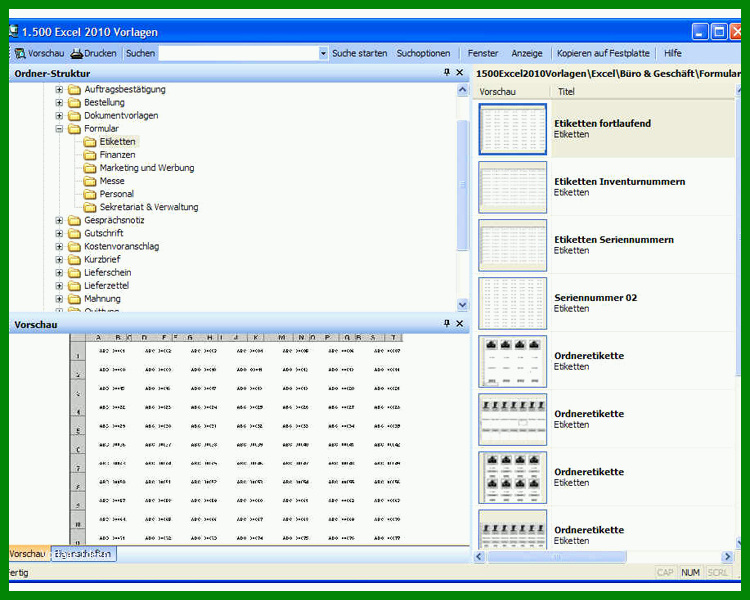This screenshot has height=600, width=750.
Task: Click the Formular folder icon
Action: (x=74, y=129)
